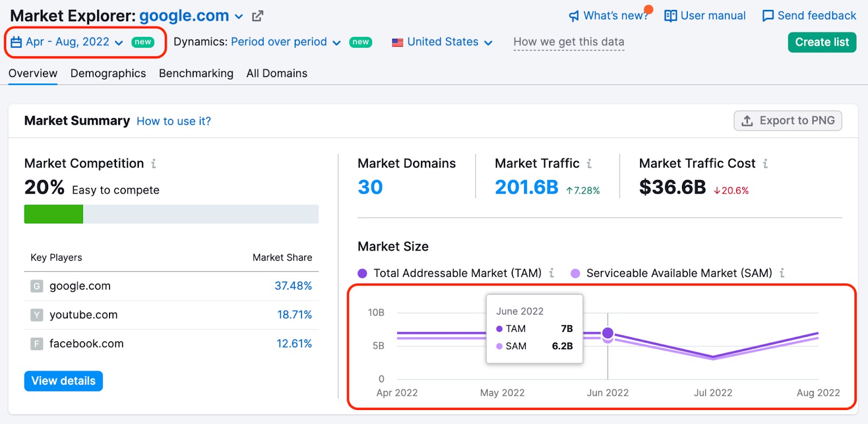
Task: Switch to the Demographics tab
Action: pyautogui.click(x=108, y=73)
